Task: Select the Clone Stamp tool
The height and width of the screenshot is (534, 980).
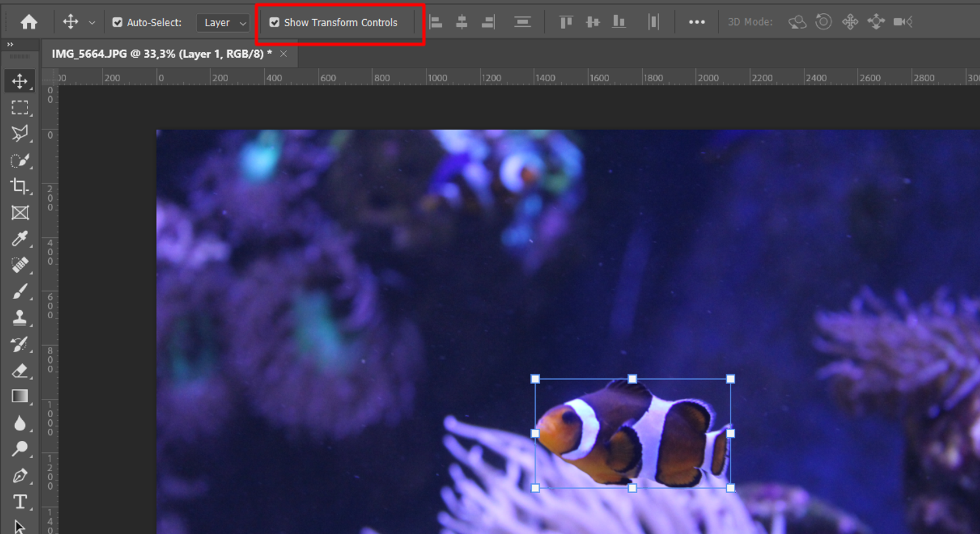Action: [19, 318]
